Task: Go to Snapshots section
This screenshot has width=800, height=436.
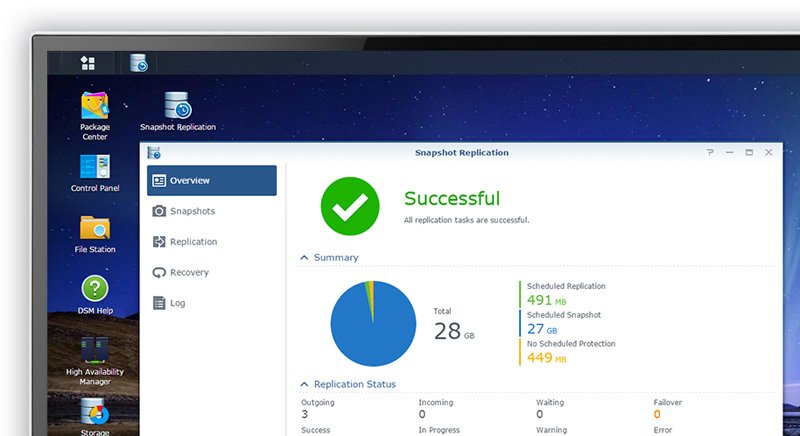Action: pos(212,211)
